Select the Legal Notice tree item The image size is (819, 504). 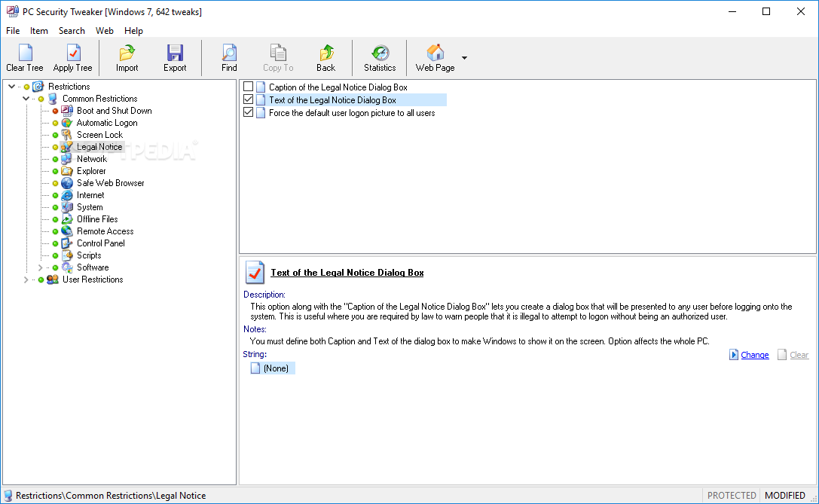99,147
